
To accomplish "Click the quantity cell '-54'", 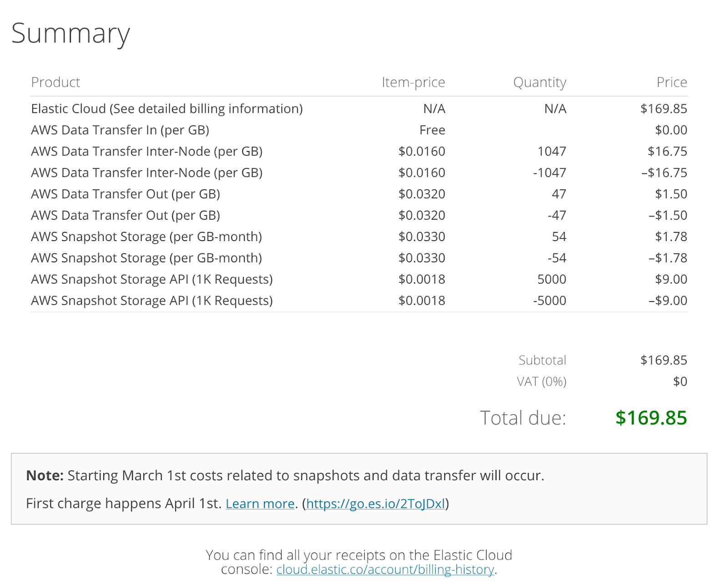I will coord(557,258).
